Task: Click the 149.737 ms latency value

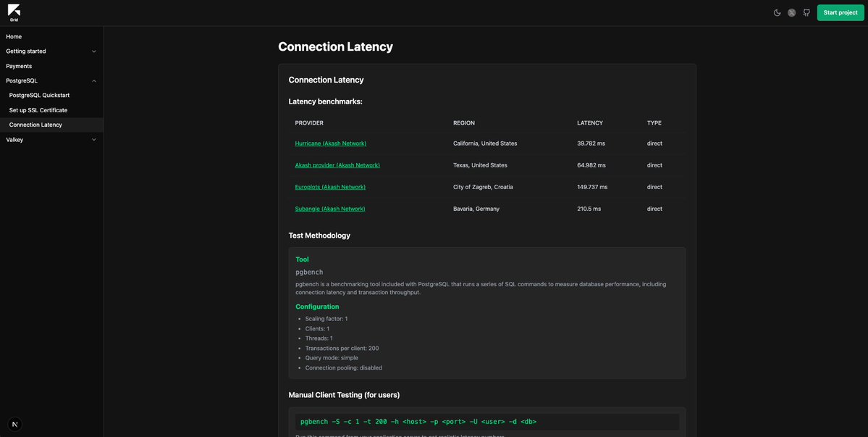Action: 592,187
